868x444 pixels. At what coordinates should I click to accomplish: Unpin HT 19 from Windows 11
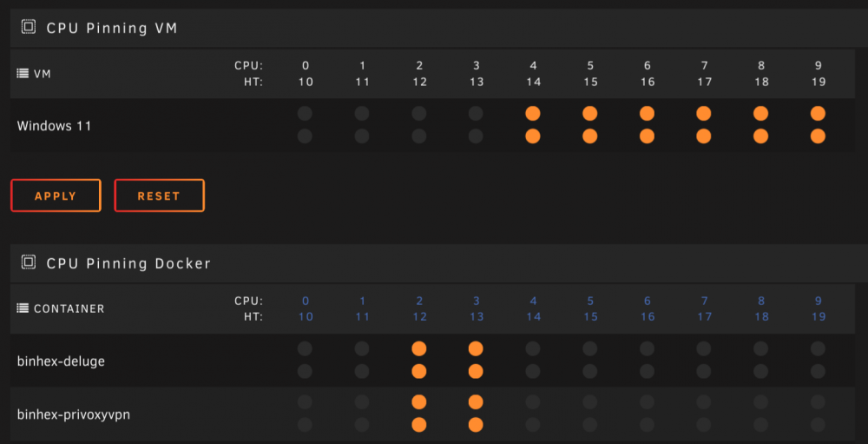pyautogui.click(x=819, y=136)
